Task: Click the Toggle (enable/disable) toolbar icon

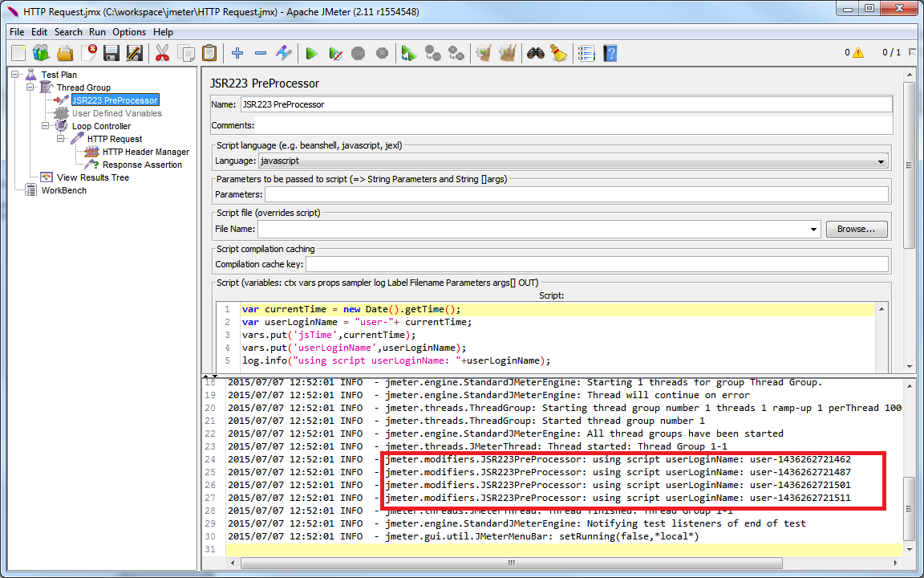Action: pos(284,54)
